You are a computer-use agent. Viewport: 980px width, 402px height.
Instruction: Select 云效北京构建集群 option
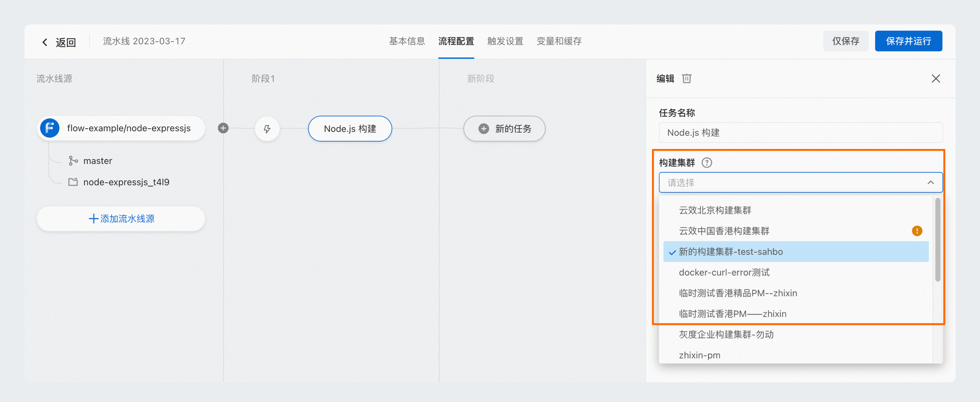coord(715,210)
